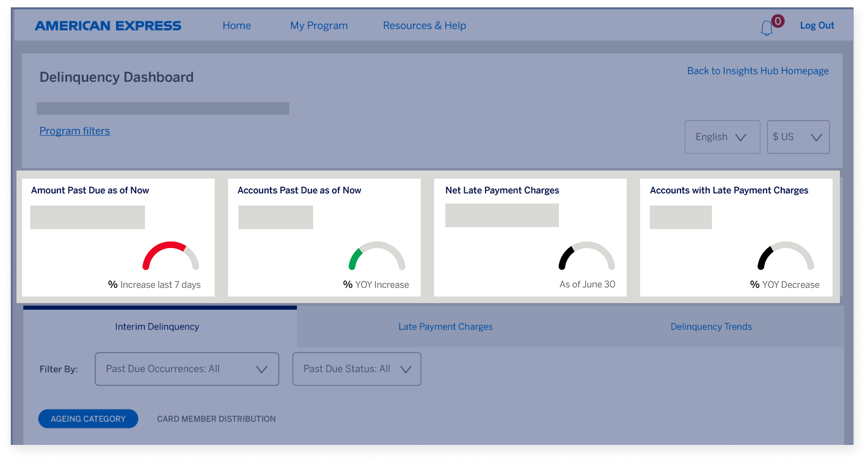Click Back to Insights Hub Homepage
The height and width of the screenshot is (462, 868).
(757, 70)
